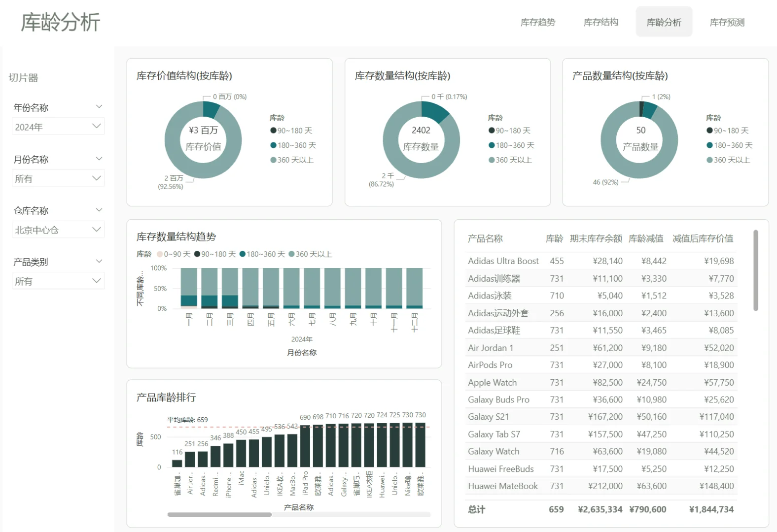This screenshot has width=777, height=532.
Task: Select the 库龄分析 tab
Action: (x=664, y=22)
